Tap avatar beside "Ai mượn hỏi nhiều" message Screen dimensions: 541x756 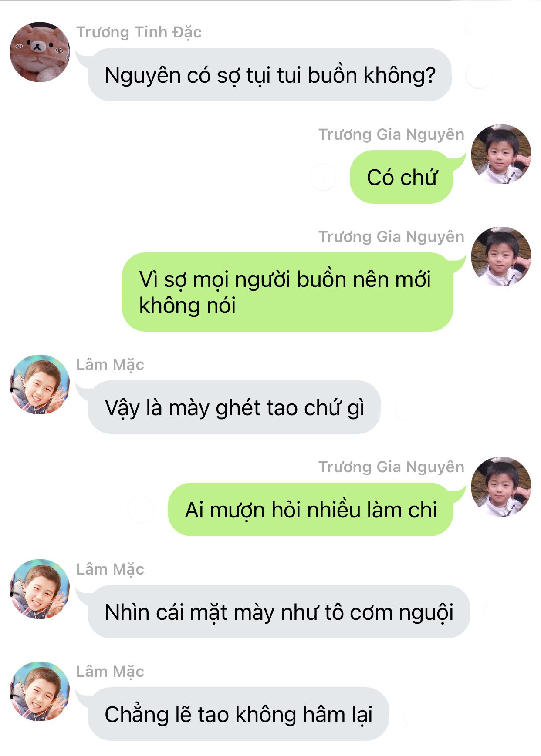[x=501, y=487]
